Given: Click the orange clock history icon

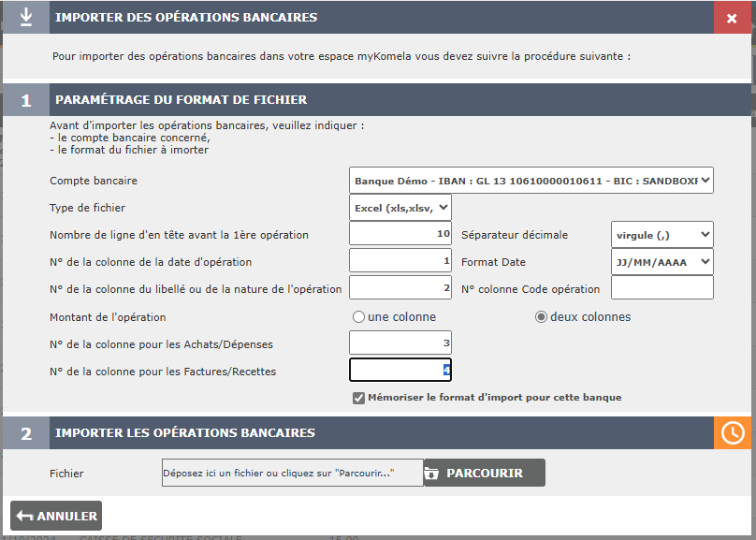Looking at the screenshot, I should [x=732, y=432].
